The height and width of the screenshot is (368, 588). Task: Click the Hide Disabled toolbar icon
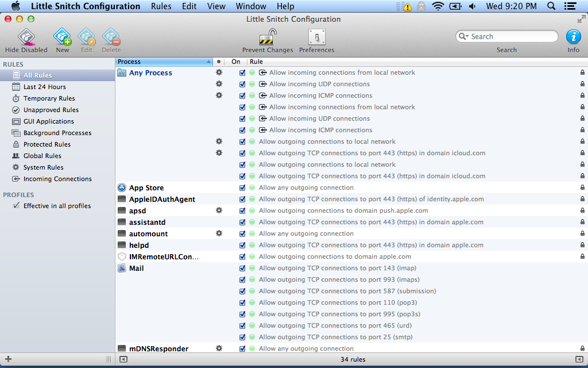26,37
